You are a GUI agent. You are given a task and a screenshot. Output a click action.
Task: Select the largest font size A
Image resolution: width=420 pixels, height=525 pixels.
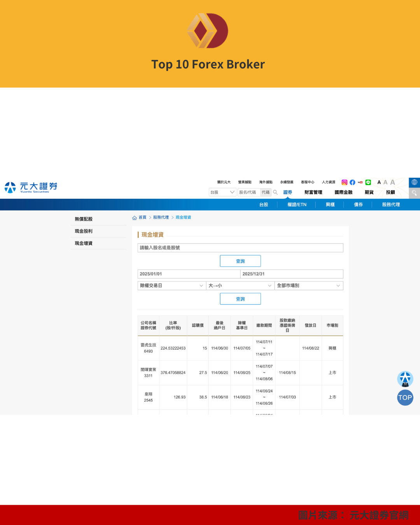(x=392, y=182)
